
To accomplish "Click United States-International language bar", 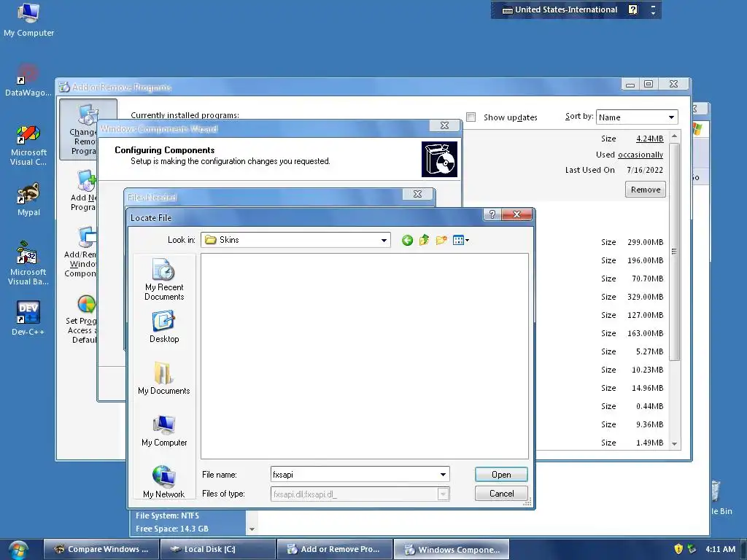I will pos(560,9).
